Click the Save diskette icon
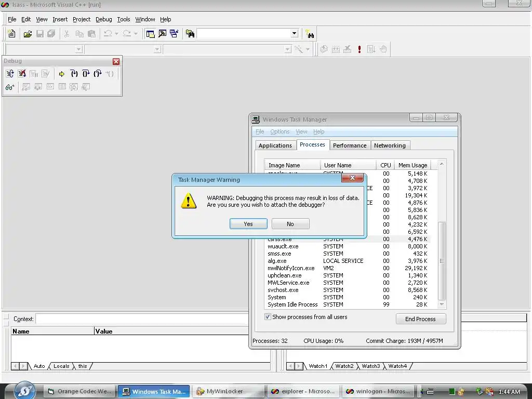This screenshot has height=399, width=532. (40, 34)
